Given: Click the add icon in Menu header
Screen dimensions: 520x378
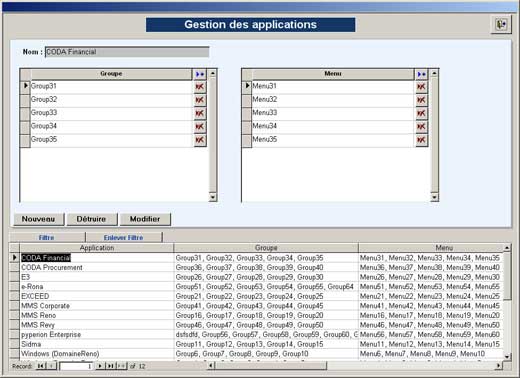Looking at the screenshot, I should tap(422, 74).
